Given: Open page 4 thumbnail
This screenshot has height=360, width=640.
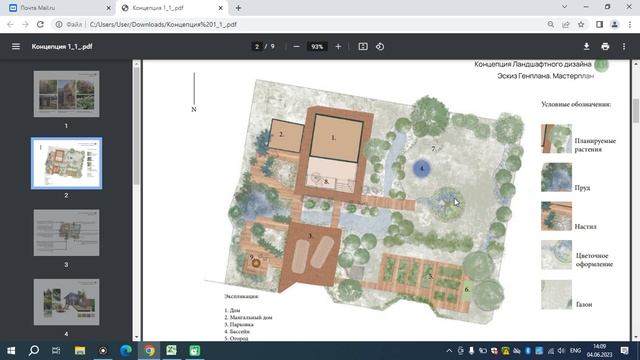Looking at the screenshot, I should pyautogui.click(x=66, y=302).
